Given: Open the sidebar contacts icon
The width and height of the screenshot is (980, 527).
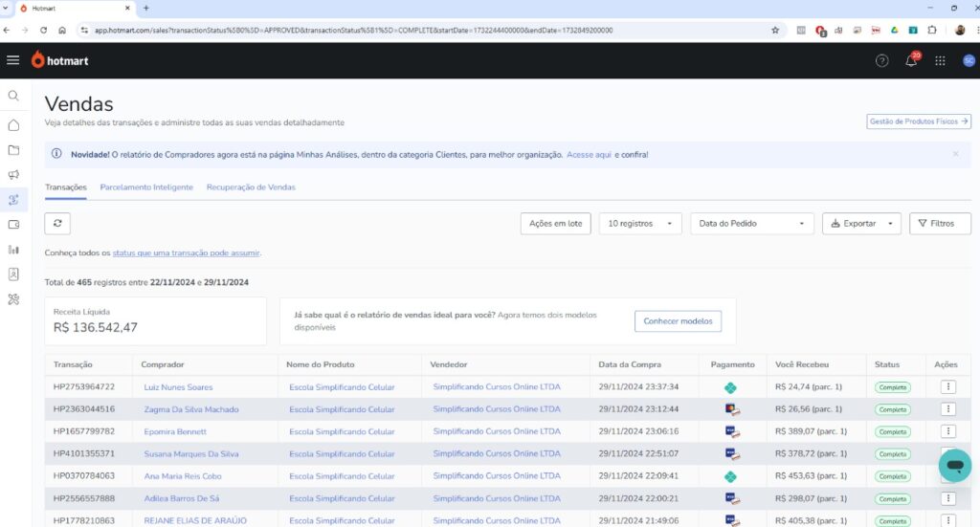Looking at the screenshot, I should 13,274.
